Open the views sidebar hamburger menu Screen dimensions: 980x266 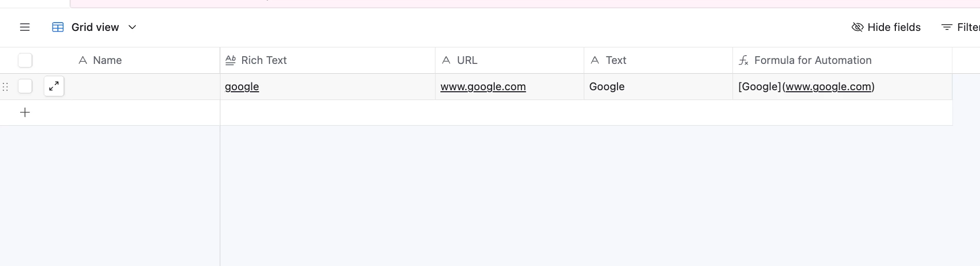25,27
